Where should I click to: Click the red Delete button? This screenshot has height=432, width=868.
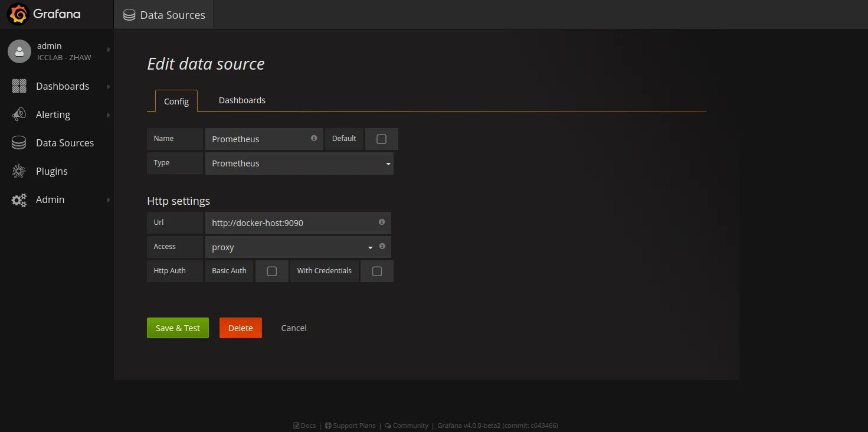point(241,328)
